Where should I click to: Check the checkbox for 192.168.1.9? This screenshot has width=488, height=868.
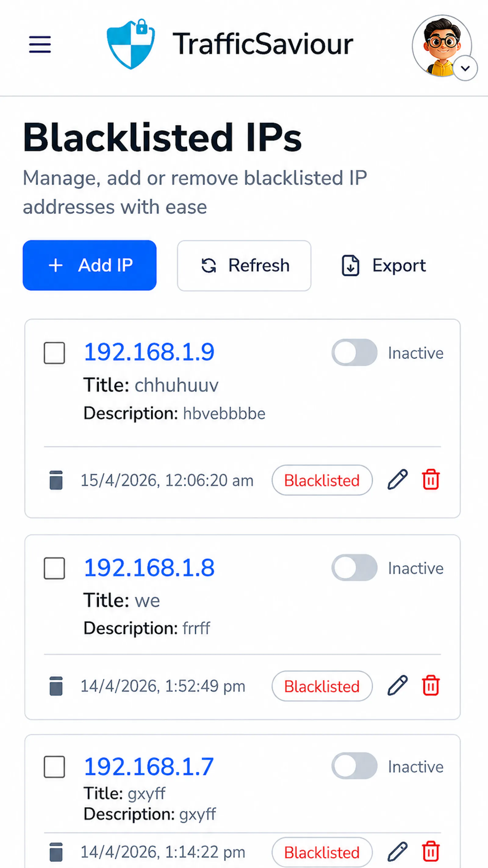[54, 353]
